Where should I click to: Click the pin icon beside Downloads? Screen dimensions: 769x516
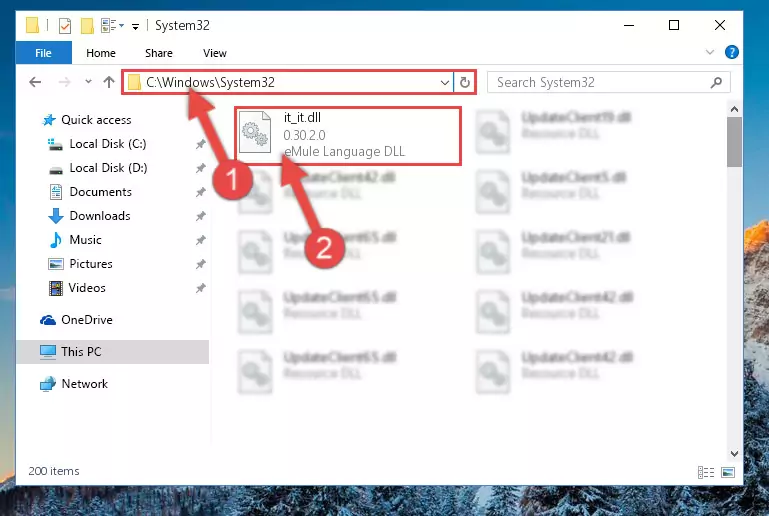click(201, 216)
